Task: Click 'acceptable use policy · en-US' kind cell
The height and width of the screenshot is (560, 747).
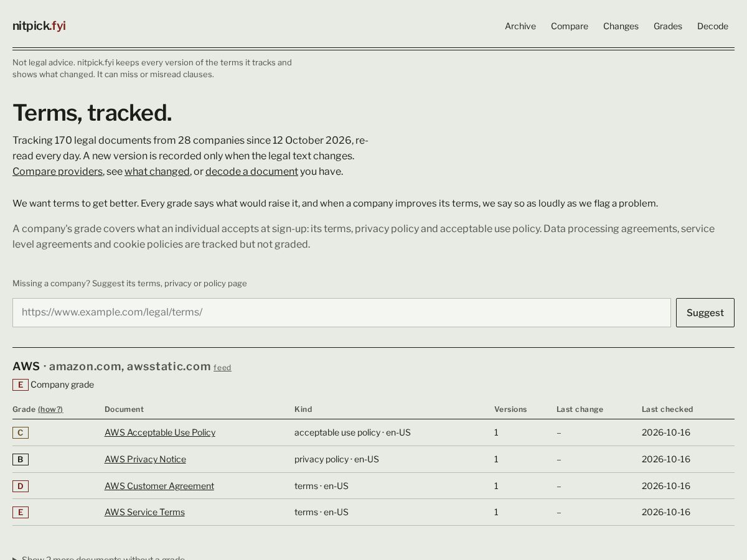Action: tap(352, 432)
